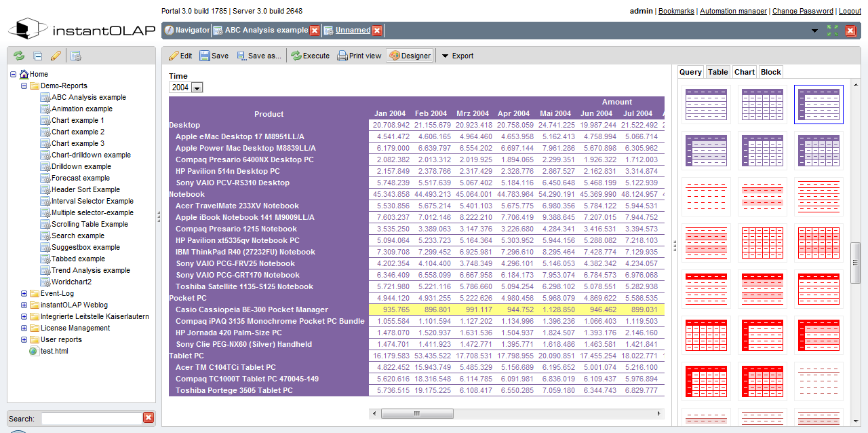
Task: Open Chart-drilldown example report
Action: tap(92, 155)
